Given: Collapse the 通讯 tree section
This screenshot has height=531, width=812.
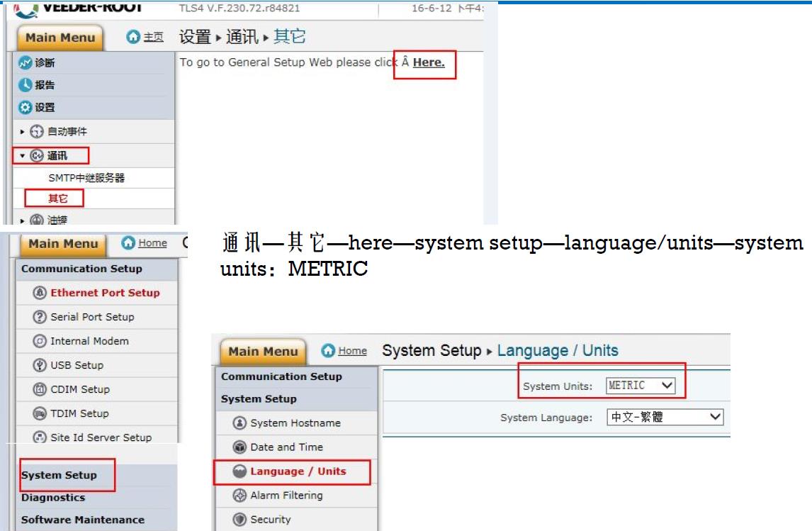Looking at the screenshot, I should click(x=23, y=156).
